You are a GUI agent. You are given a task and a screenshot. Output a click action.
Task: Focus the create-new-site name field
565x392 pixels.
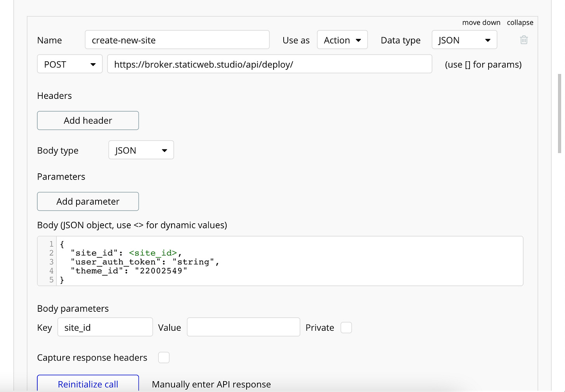click(x=177, y=40)
